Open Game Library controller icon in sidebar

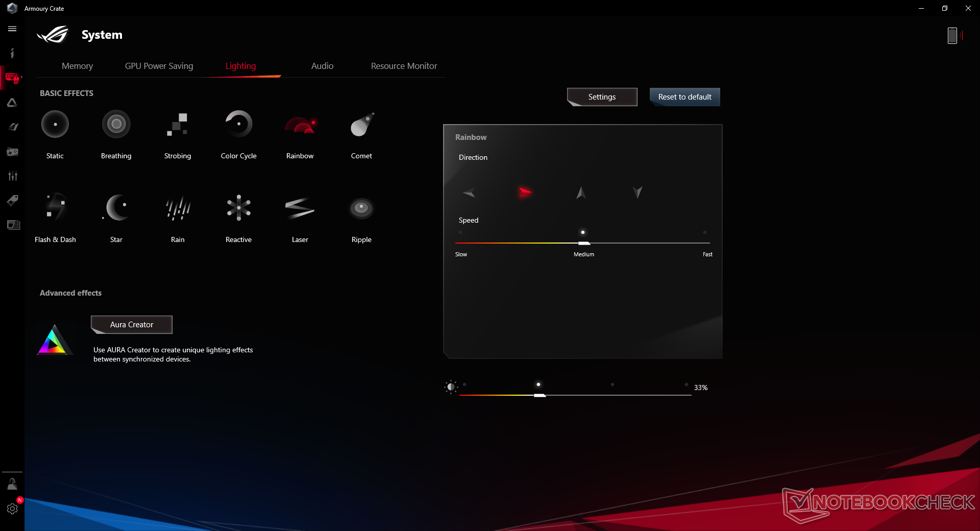12,152
